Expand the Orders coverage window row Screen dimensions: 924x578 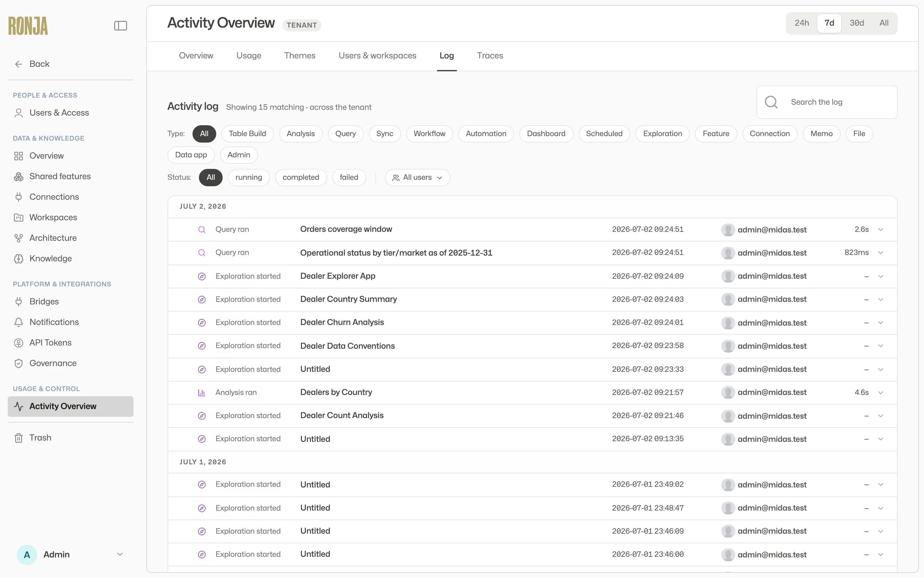click(880, 229)
